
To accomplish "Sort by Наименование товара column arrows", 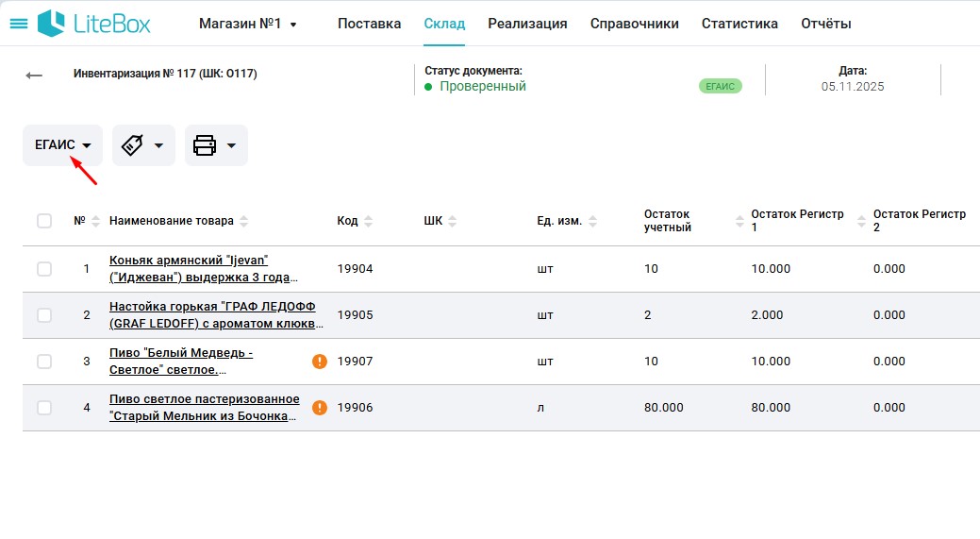I will 244,221.
